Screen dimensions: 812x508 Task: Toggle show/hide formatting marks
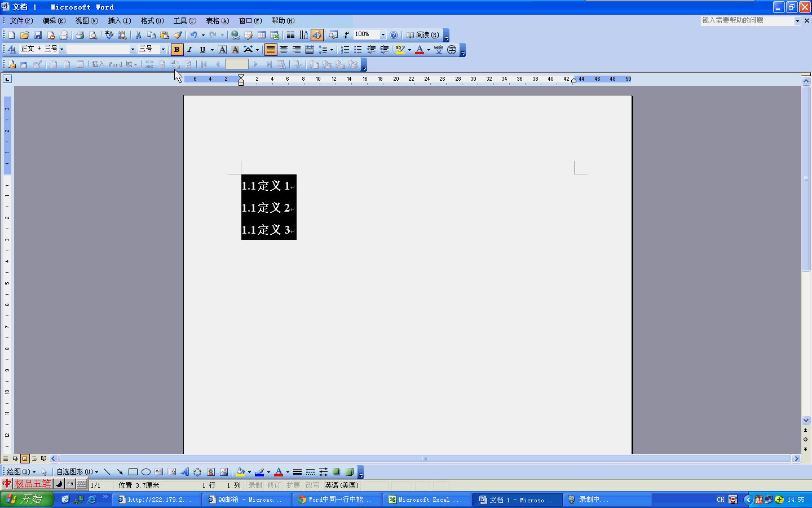coord(347,35)
